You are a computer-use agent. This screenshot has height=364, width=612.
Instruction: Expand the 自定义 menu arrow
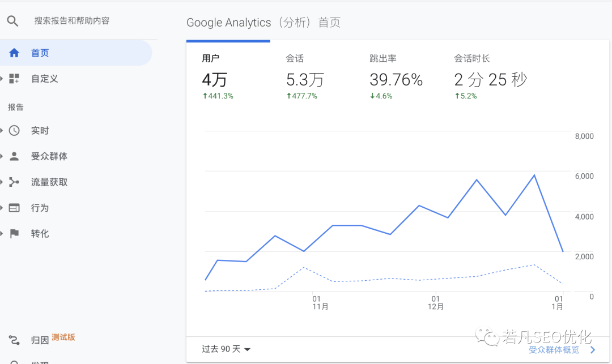tap(2, 79)
